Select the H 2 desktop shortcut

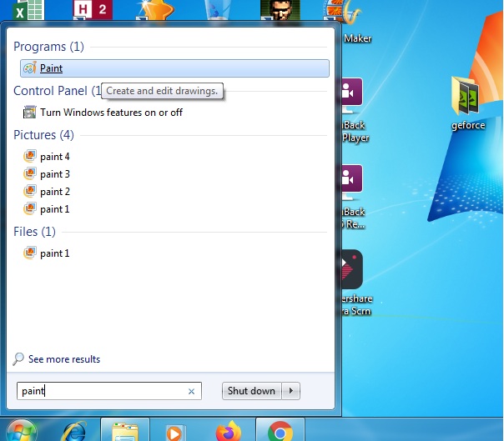(93, 10)
